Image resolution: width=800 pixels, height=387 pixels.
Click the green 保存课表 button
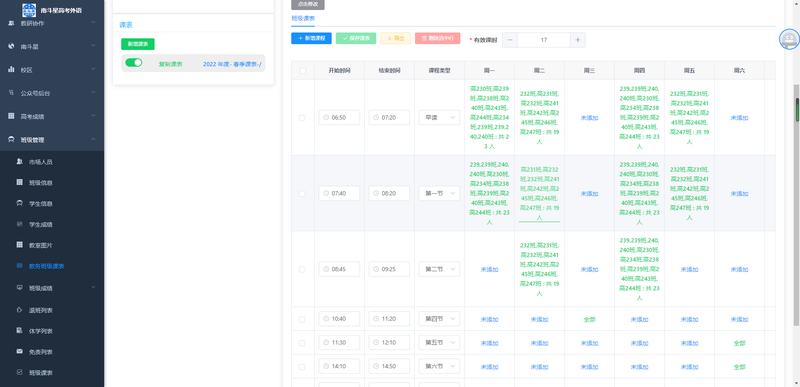coord(356,38)
